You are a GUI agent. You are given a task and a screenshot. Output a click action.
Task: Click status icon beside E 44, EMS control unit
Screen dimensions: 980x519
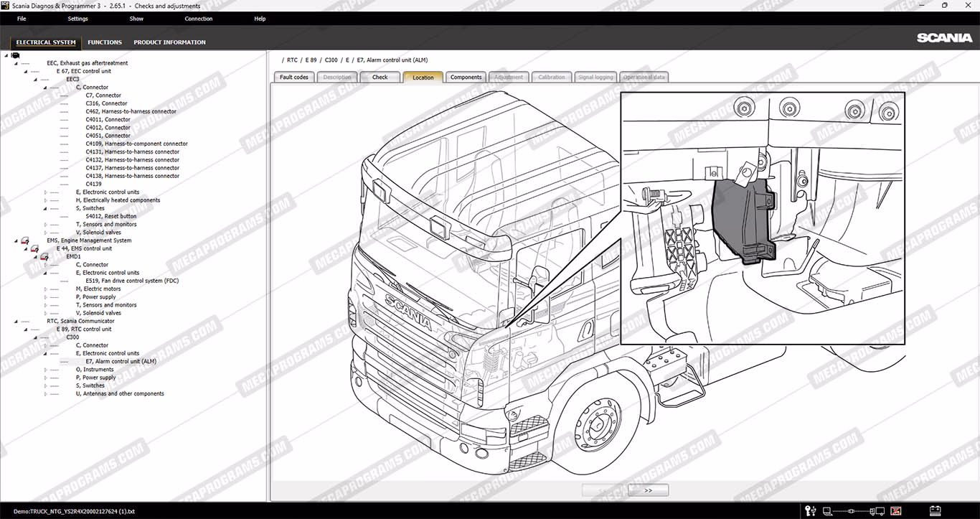pos(34,248)
